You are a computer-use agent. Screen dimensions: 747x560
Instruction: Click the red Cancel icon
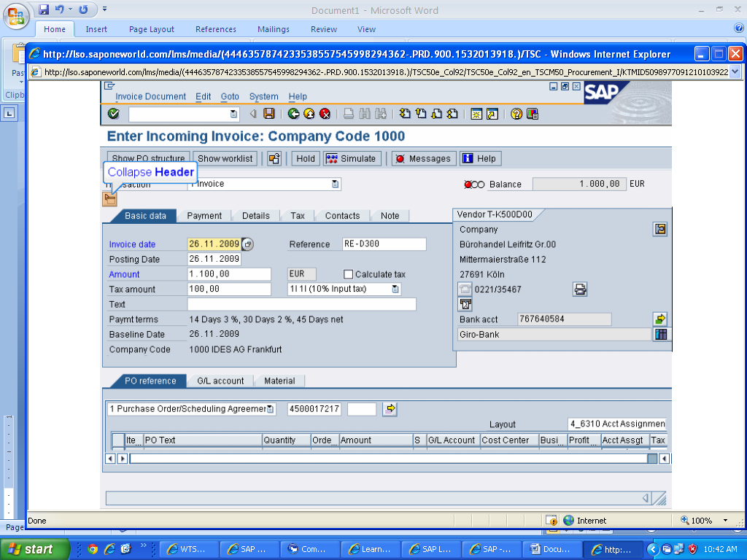(325, 114)
